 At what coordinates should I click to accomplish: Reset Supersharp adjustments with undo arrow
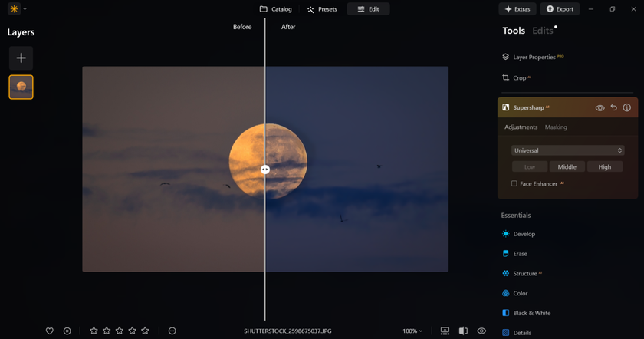tap(613, 107)
